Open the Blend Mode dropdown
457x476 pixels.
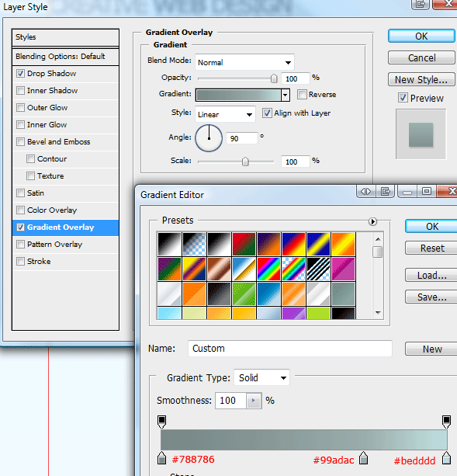tap(244, 63)
